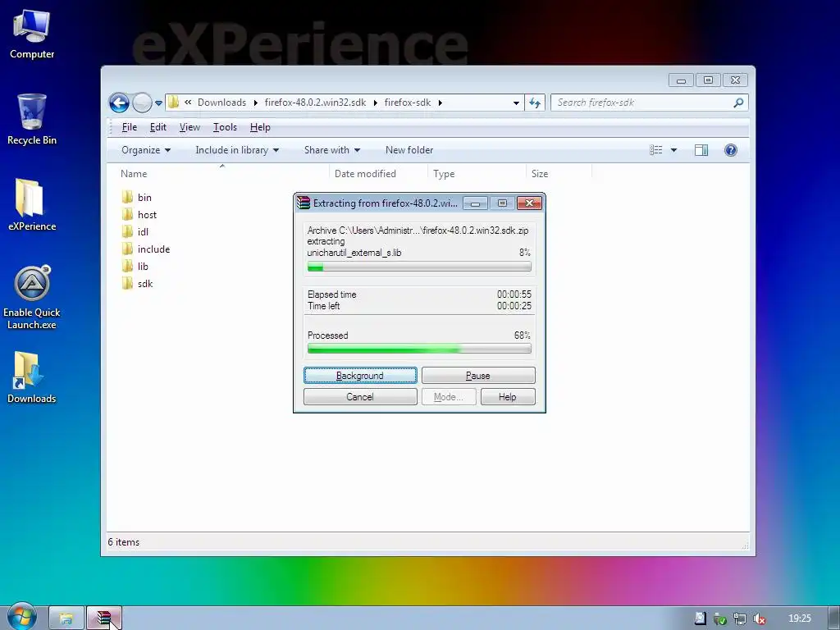Viewport: 840px width, 630px height.
Task: Open Windows Explorer from the taskbar
Action: click(x=66, y=619)
